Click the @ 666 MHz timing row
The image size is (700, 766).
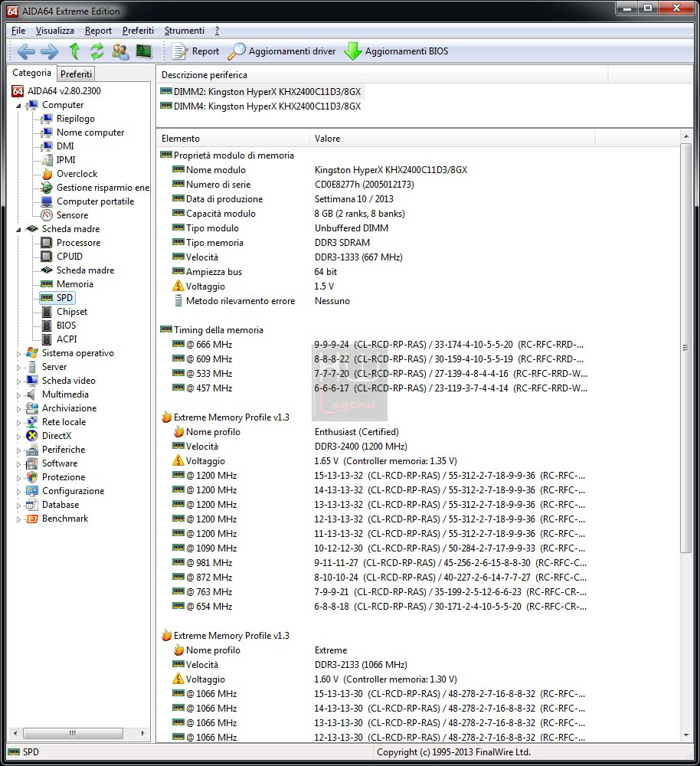coord(378,345)
